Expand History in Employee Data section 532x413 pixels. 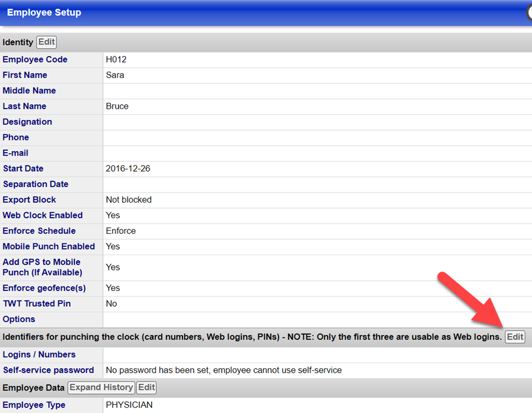click(101, 388)
